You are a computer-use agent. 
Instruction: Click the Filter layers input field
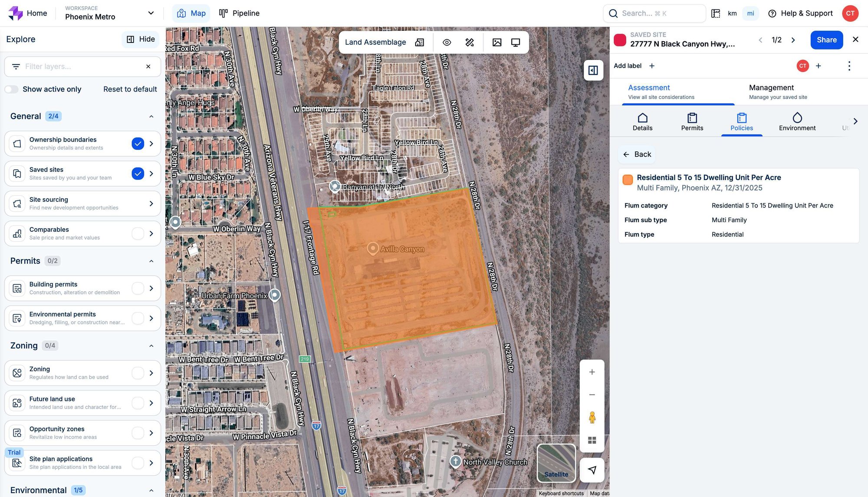[78, 66]
